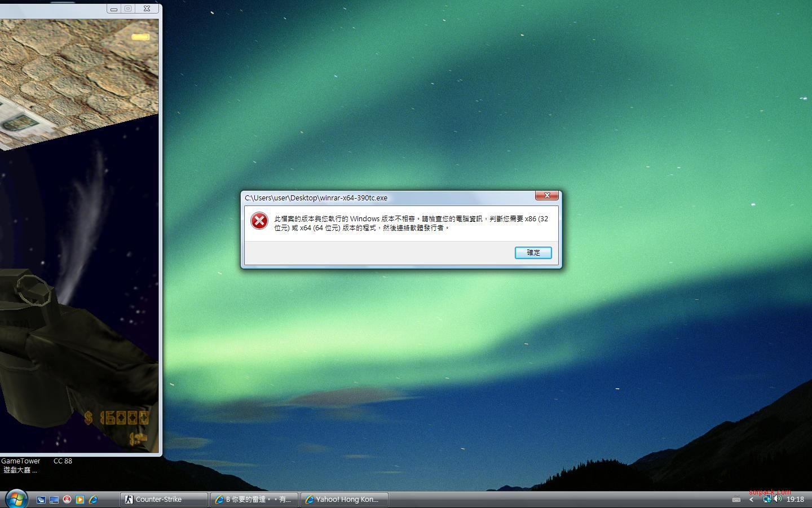Launch Internet Explorer from quick launch
The height and width of the screenshot is (508, 812).
click(93, 500)
